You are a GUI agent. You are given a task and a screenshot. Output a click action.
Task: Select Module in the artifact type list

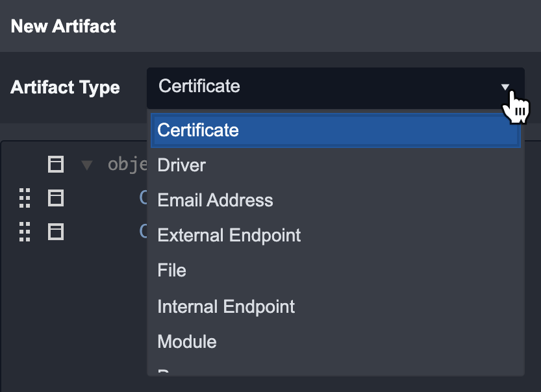pos(187,341)
